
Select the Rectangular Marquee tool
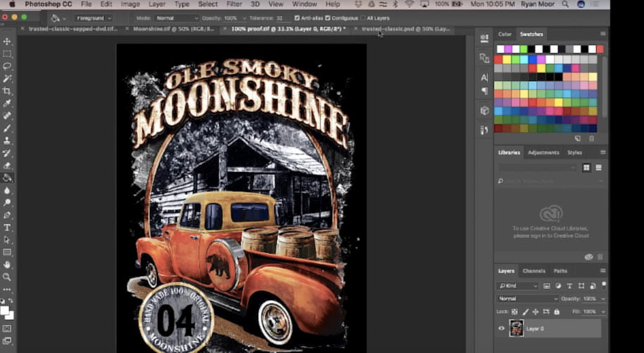tap(7, 54)
